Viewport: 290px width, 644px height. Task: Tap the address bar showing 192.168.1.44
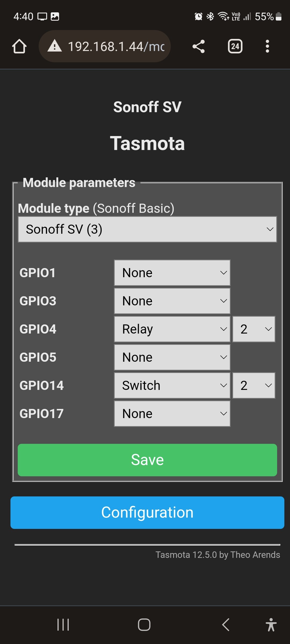105,46
